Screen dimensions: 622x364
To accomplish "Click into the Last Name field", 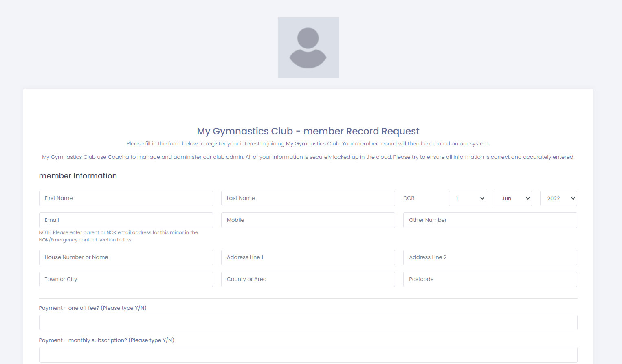I will (308, 198).
